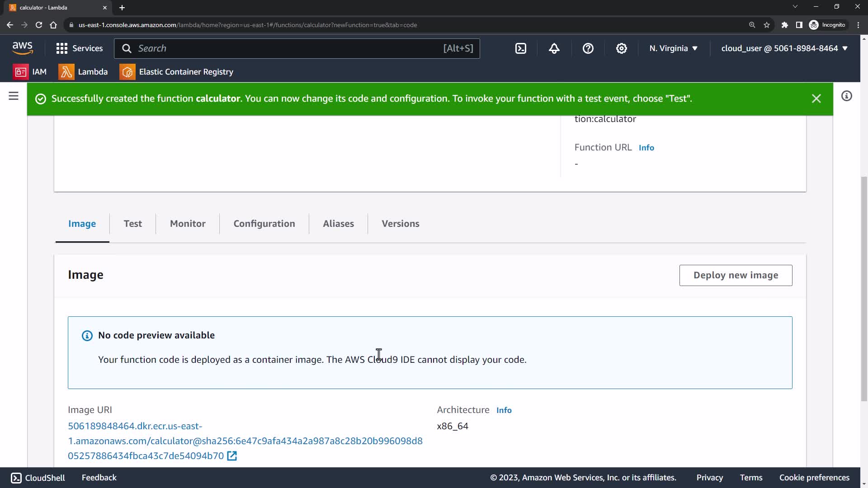
Task: Click the AWS search field
Action: coord(289,48)
